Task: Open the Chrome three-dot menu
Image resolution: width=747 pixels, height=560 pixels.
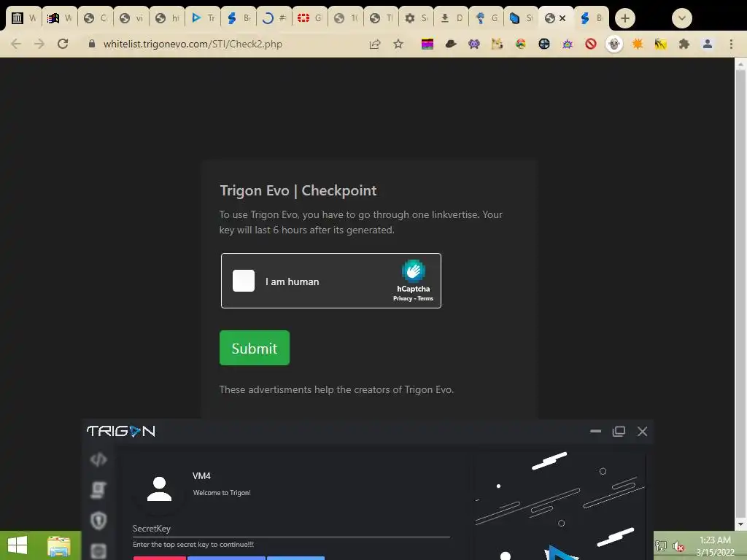Action: point(731,44)
